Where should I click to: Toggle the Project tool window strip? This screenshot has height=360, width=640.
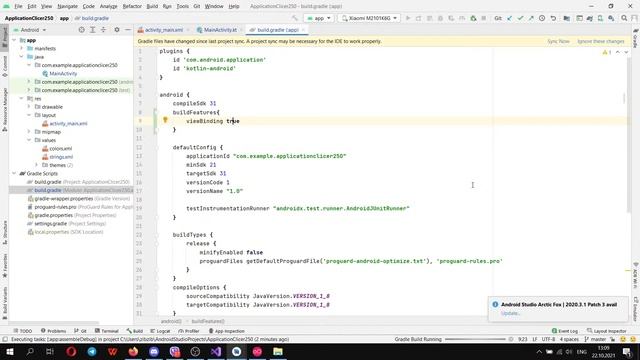coord(4,38)
